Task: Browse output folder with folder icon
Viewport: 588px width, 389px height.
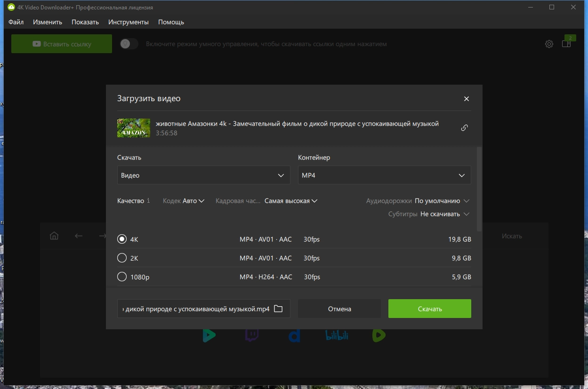Action: click(x=278, y=309)
